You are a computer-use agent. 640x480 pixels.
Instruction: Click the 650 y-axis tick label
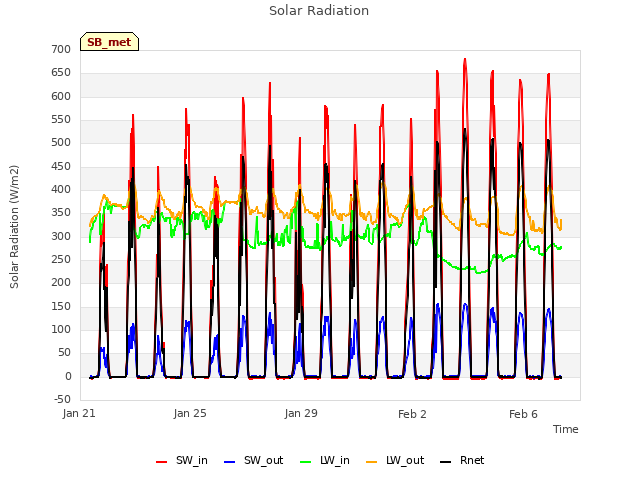(x=61, y=73)
